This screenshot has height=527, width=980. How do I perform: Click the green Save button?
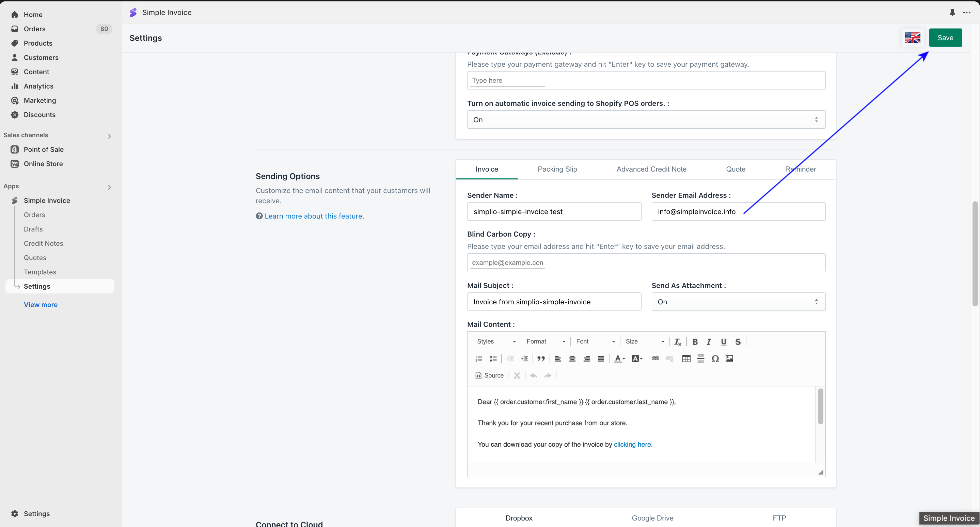point(945,38)
